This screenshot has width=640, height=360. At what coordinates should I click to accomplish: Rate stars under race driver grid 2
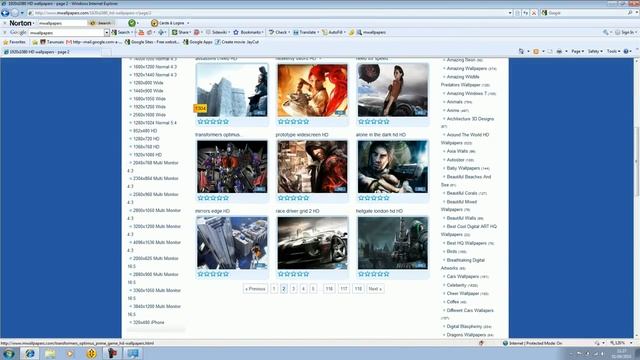pos(293,274)
